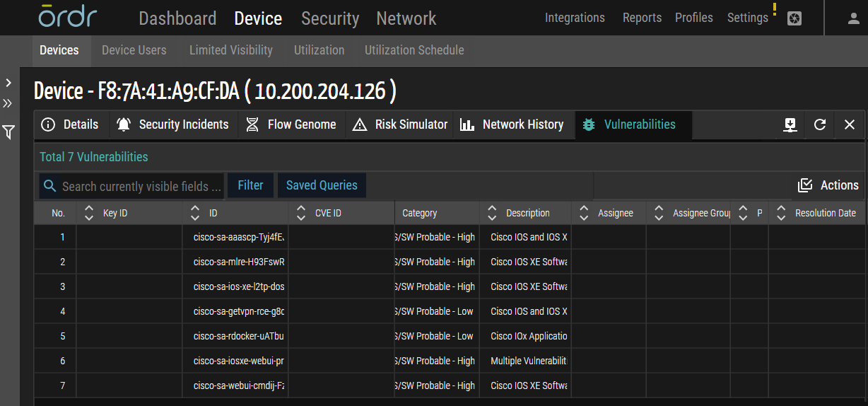This screenshot has height=406, width=868.
Task: Sort by the Resolution Date column arrows
Action: click(781, 213)
